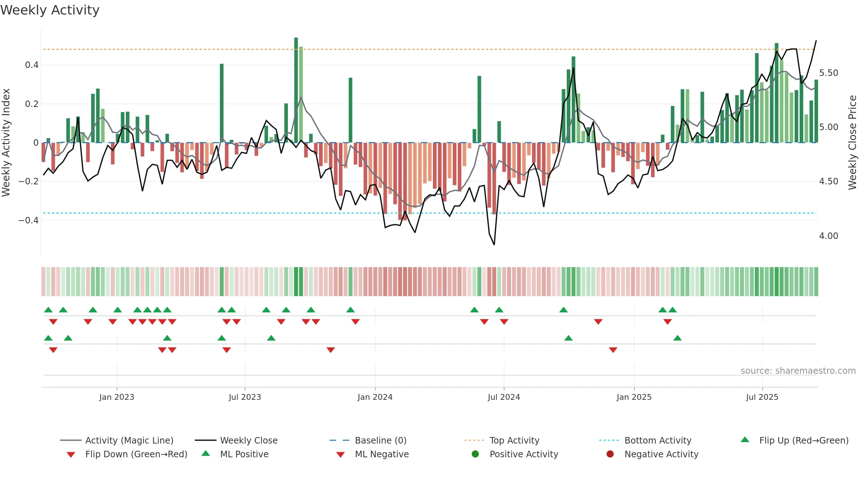Viewport: 868px width, 488px height.
Task: Click the Negative Activity legend red circle
Action: click(610, 454)
